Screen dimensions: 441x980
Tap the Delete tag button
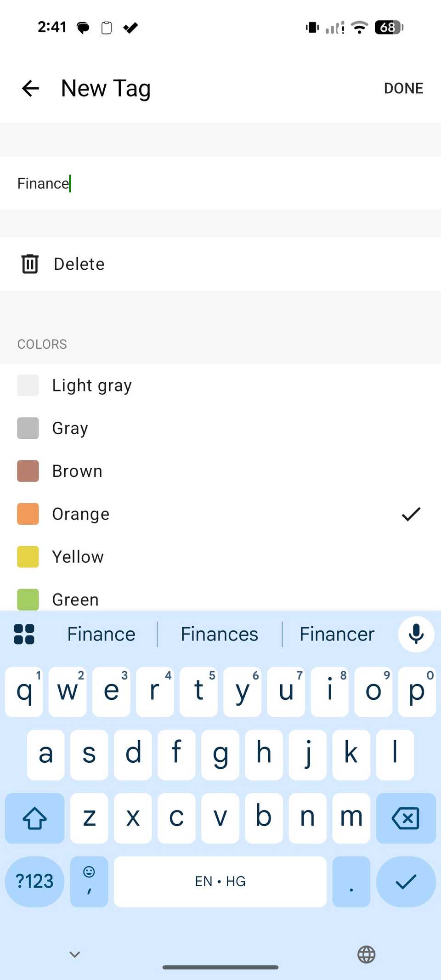[x=79, y=264]
